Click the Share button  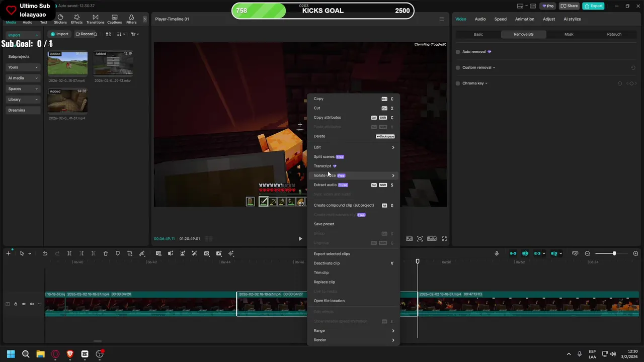(570, 6)
